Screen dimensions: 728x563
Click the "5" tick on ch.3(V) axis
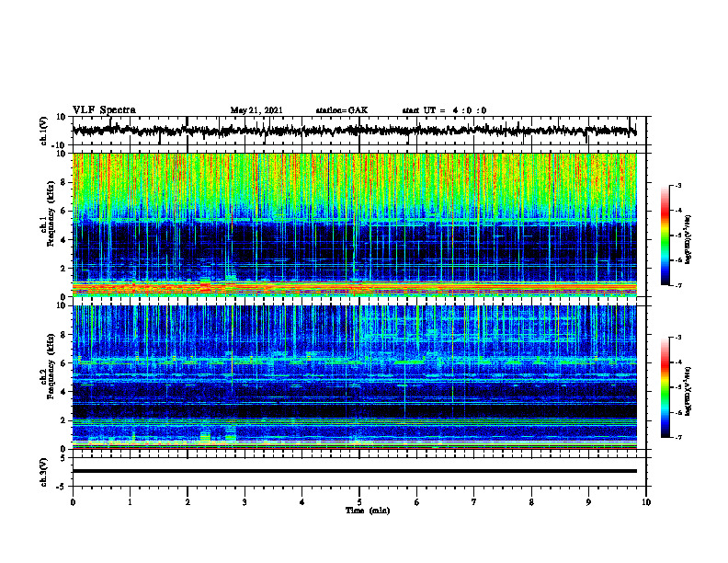pos(64,458)
